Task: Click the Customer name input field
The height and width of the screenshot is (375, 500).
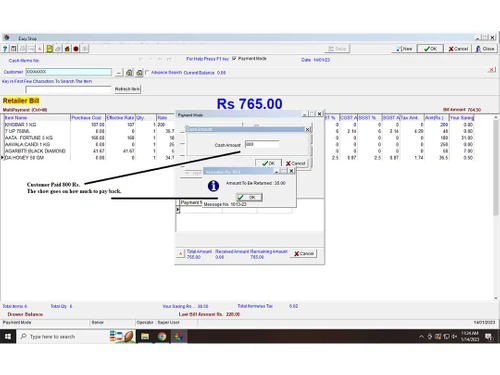Action: click(x=69, y=72)
